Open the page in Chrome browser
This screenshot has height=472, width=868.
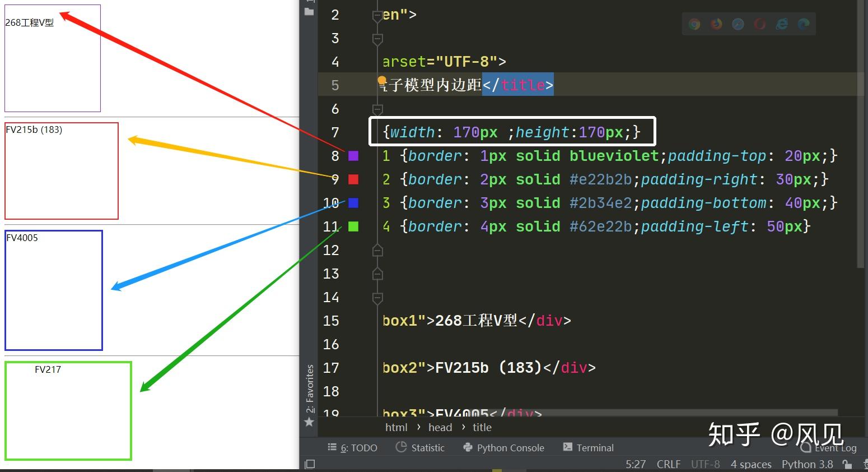click(694, 24)
